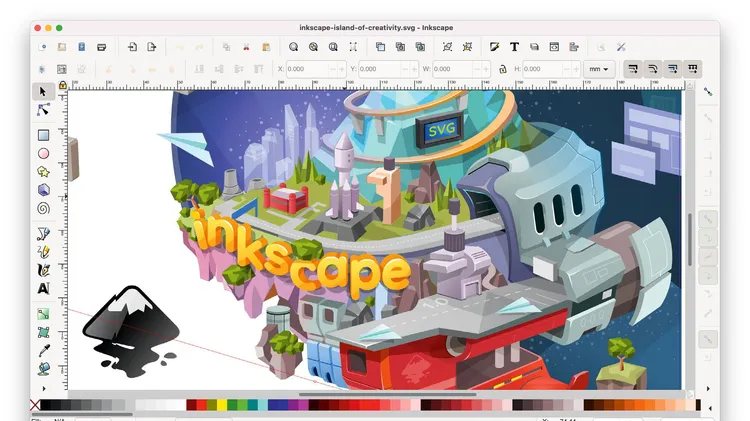
Task: Select the Node edit tool
Action: (43, 110)
